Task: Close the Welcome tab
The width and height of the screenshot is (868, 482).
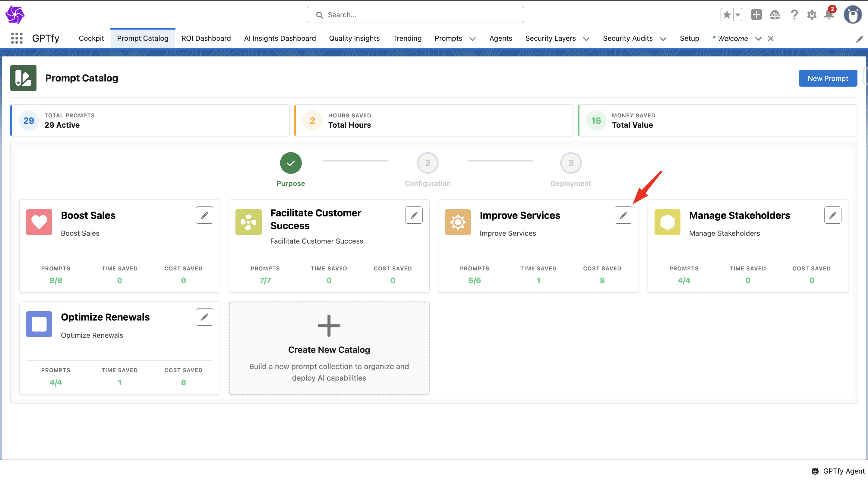Action: pyautogui.click(x=770, y=38)
